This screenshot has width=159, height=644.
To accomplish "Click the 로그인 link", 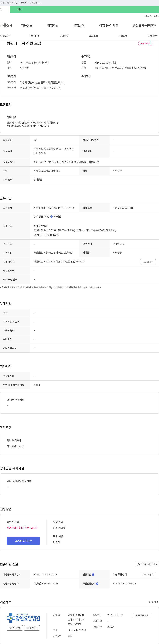I will coord(148,16).
